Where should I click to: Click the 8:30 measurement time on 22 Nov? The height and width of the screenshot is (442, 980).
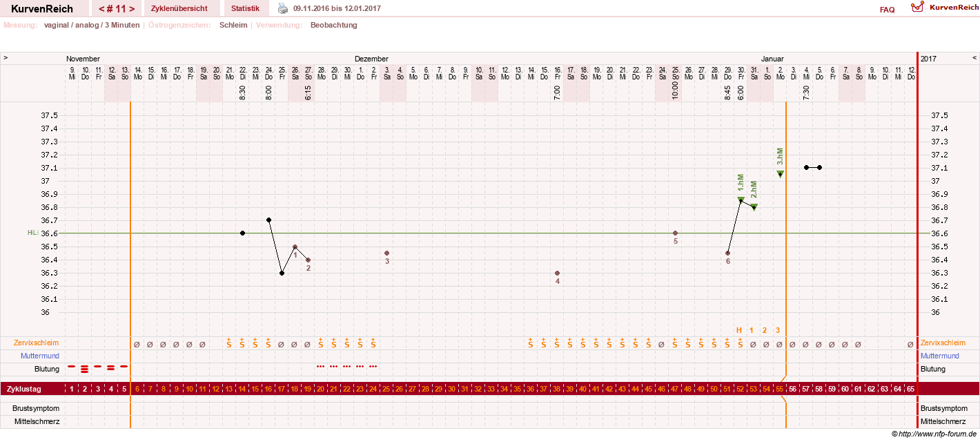pos(242,93)
